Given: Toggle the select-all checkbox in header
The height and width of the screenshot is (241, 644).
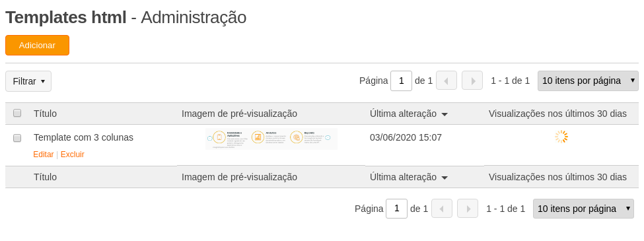Looking at the screenshot, I should coord(17,113).
